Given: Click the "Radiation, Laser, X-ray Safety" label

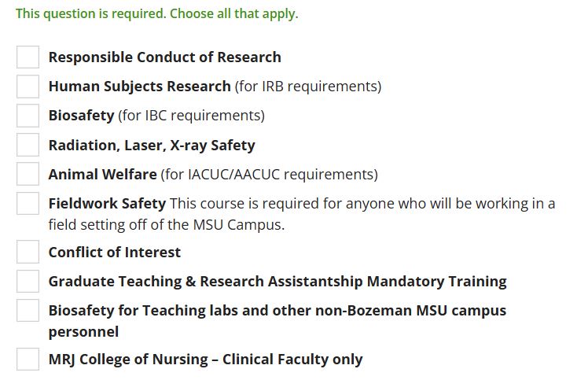Looking at the screenshot, I should 152,145.
